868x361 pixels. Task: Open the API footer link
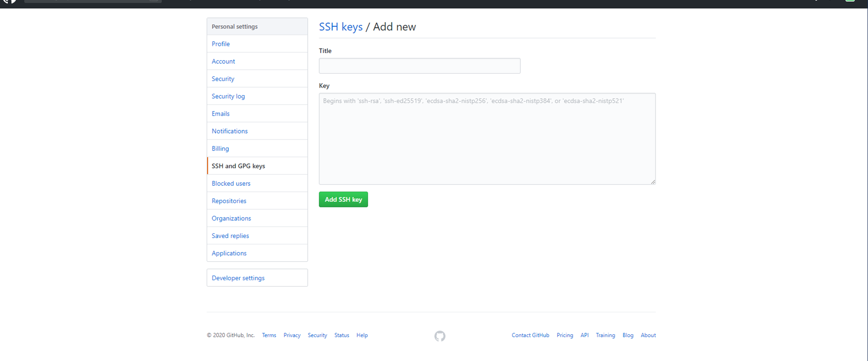(585, 335)
